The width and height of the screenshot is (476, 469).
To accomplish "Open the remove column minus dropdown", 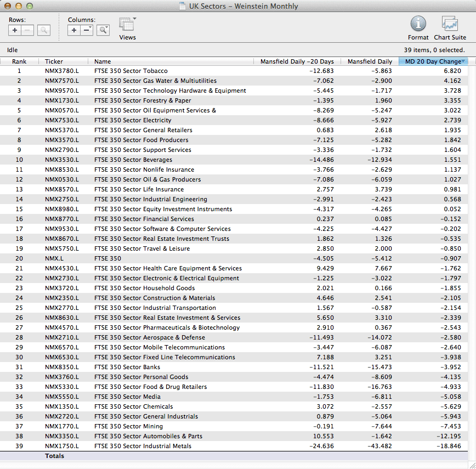I will coord(87,31).
